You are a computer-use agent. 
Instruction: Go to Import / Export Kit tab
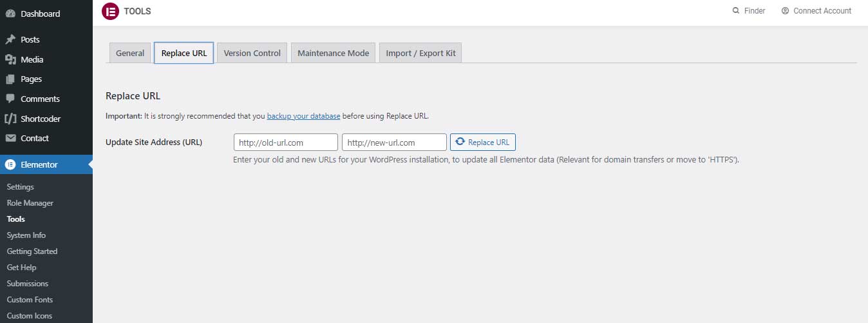pyautogui.click(x=420, y=53)
